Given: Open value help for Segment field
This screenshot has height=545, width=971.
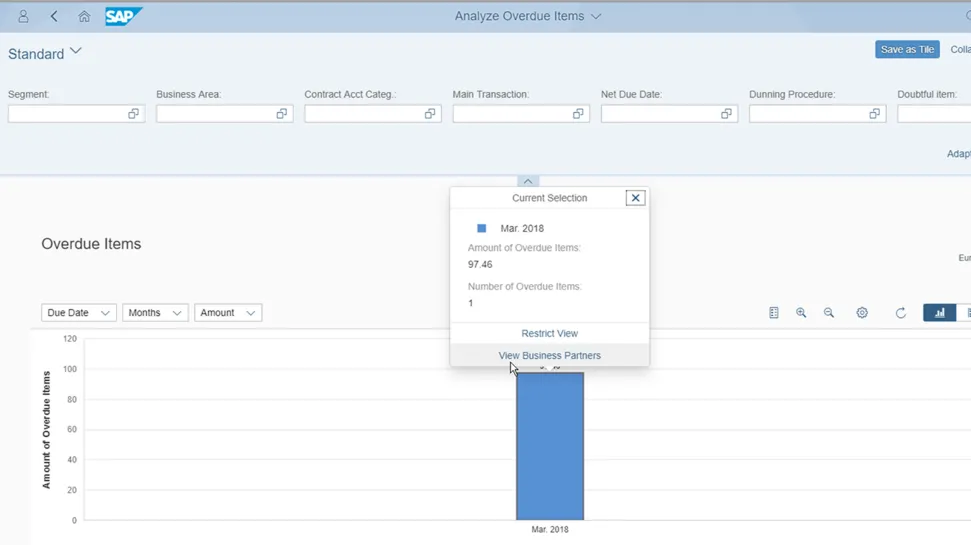Looking at the screenshot, I should (133, 114).
